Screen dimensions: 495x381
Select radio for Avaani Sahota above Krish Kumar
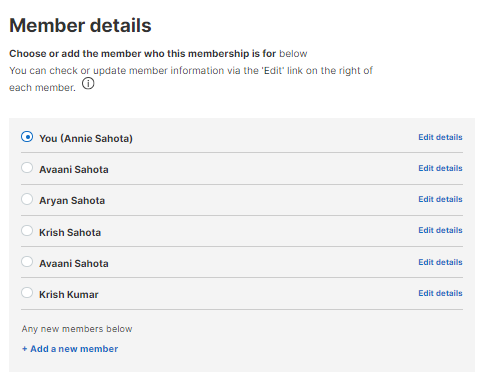27,262
